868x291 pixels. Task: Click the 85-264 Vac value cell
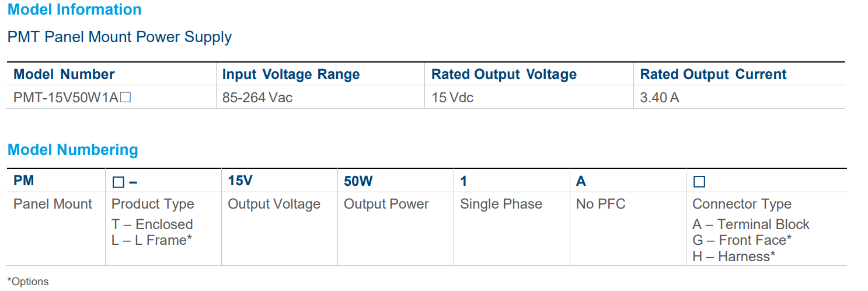tap(257, 98)
